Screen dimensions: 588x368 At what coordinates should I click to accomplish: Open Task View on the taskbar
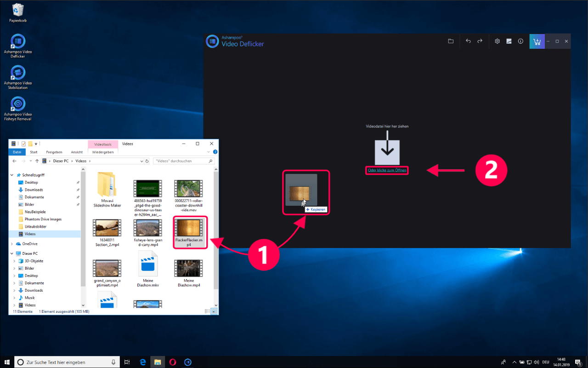pyautogui.click(x=128, y=362)
